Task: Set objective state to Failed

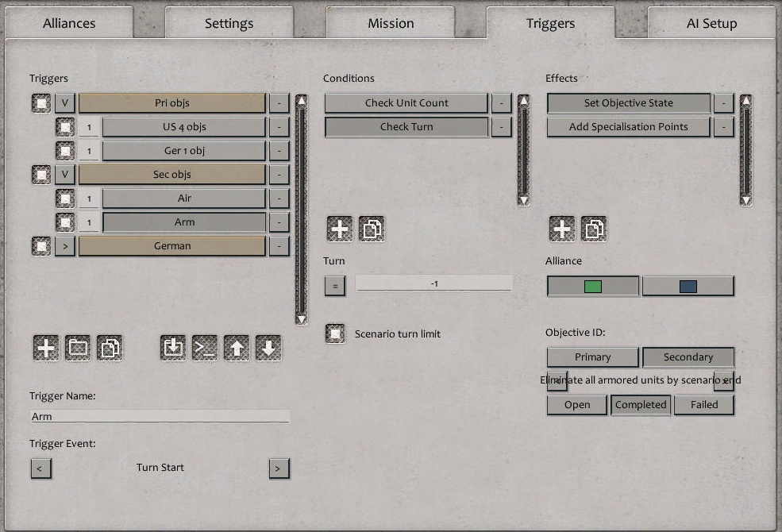Action: (704, 405)
